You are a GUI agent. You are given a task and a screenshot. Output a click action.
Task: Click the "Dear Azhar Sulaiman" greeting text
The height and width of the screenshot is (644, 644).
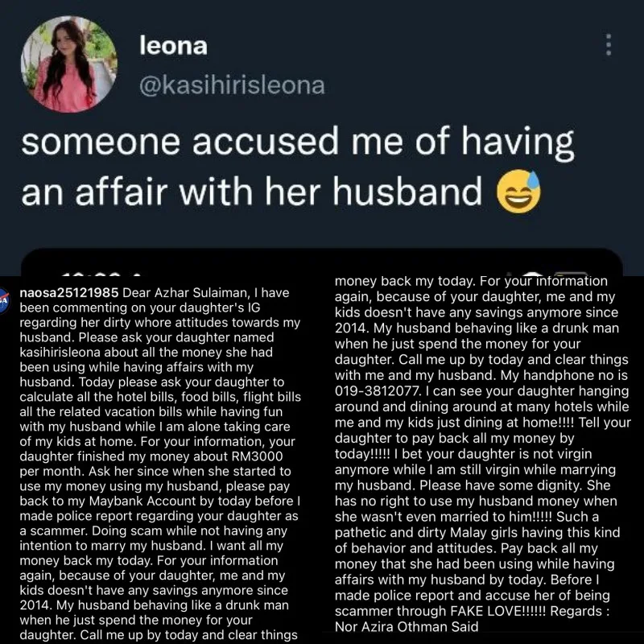185,294
